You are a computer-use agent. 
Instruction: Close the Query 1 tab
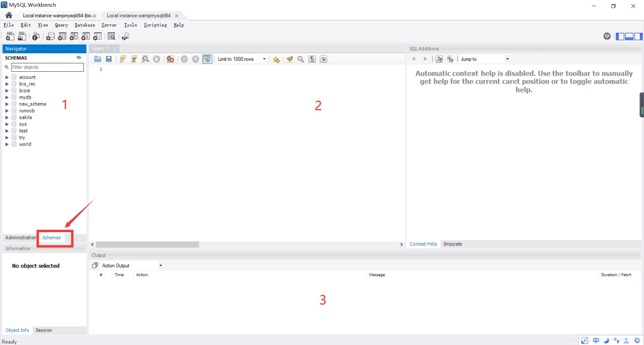[115, 49]
